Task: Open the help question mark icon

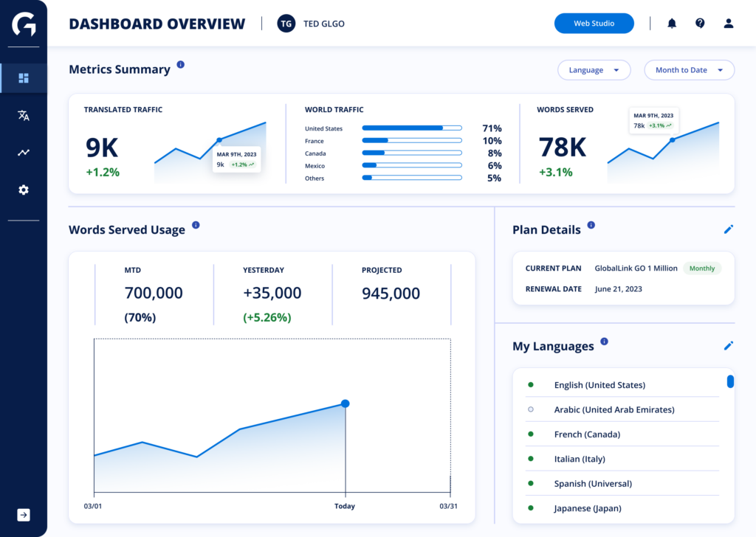Action: [x=700, y=23]
